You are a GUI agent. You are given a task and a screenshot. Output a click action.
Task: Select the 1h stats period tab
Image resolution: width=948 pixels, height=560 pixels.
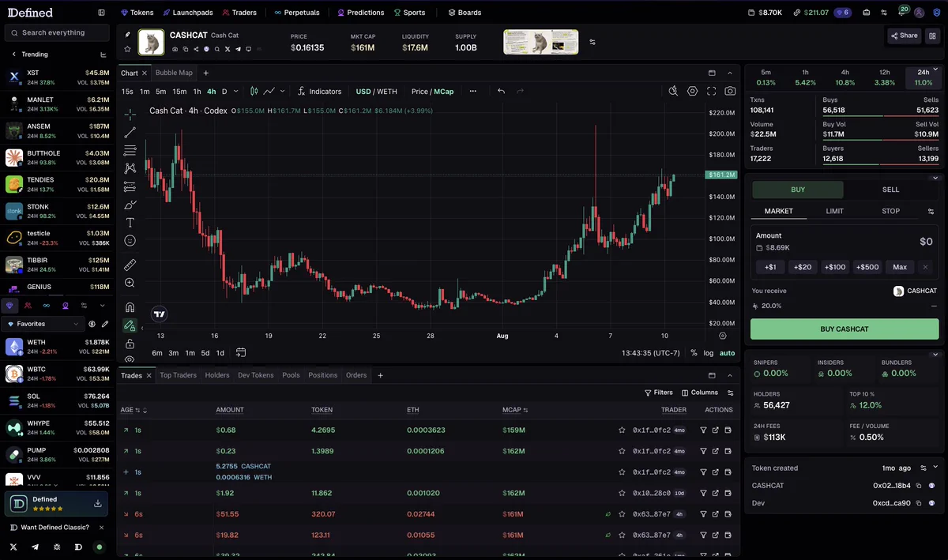pos(805,77)
